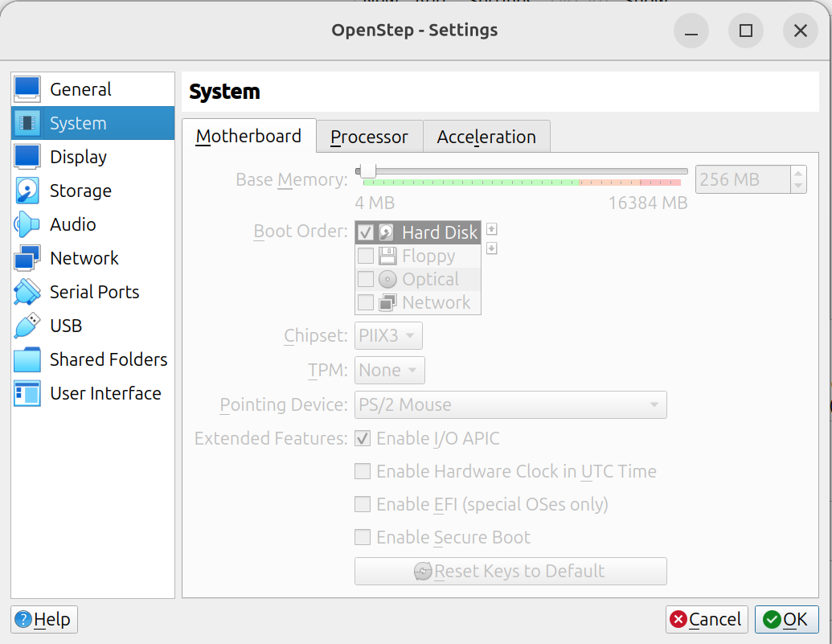832x644 pixels.
Task: Open the Network settings icon
Action: (27, 258)
